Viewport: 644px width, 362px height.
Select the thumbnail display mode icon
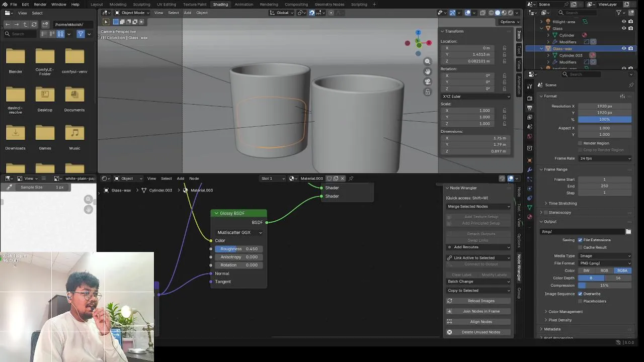pyautogui.click(x=60, y=34)
